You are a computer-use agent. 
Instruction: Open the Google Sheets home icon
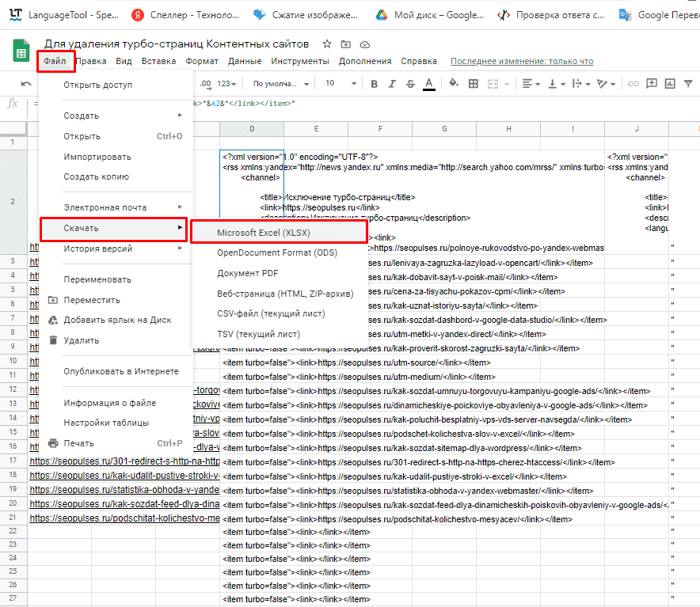tap(21, 51)
